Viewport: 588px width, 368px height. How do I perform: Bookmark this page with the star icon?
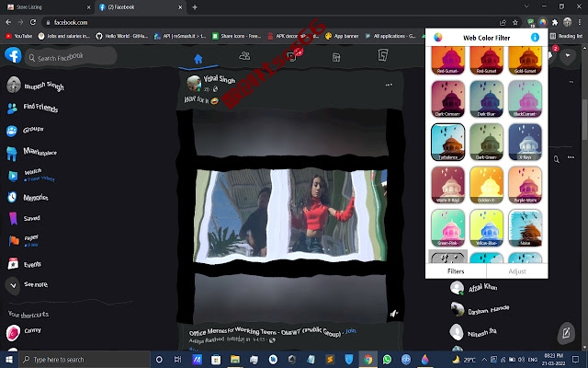515,22
